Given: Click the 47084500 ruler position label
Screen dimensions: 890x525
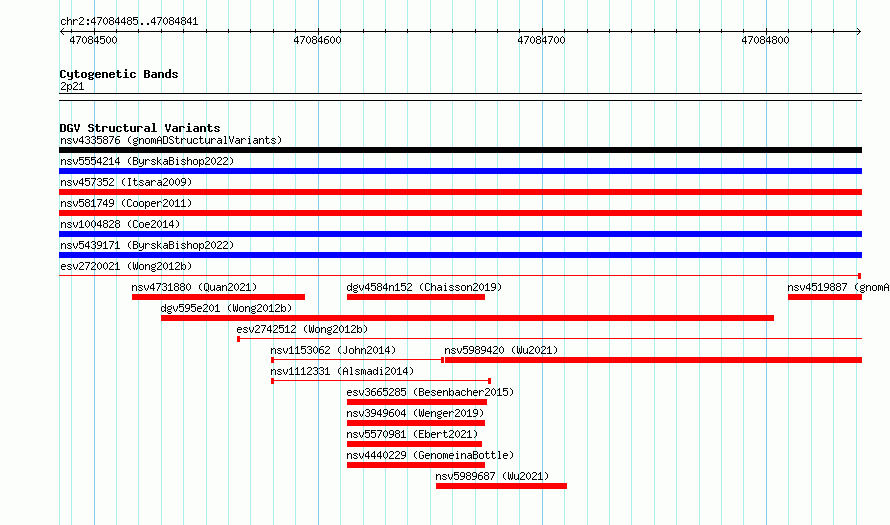Looking at the screenshot, I should 93,40.
